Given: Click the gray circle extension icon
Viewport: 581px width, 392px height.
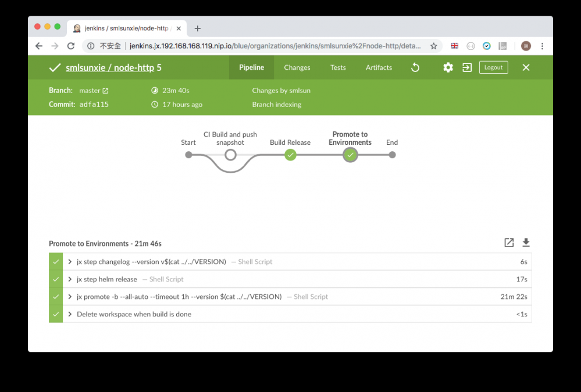Looking at the screenshot, I should coord(470,46).
